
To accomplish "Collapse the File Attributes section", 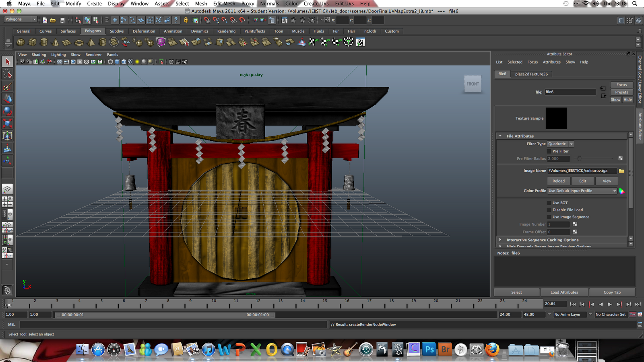I will [x=500, y=136].
